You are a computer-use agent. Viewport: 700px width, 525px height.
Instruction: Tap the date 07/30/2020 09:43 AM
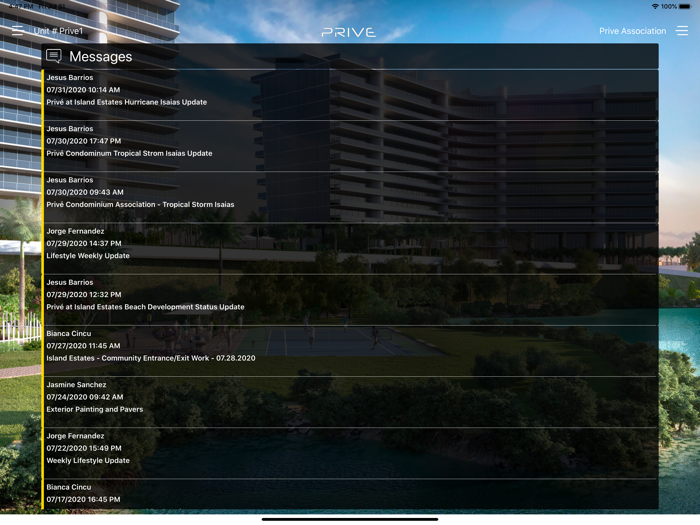pyautogui.click(x=85, y=192)
